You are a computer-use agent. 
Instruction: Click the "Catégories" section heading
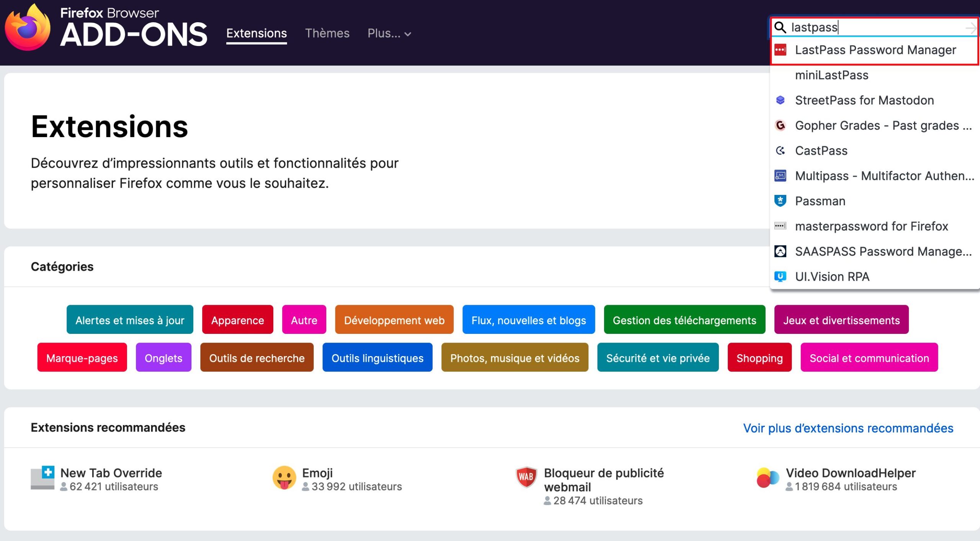click(62, 266)
